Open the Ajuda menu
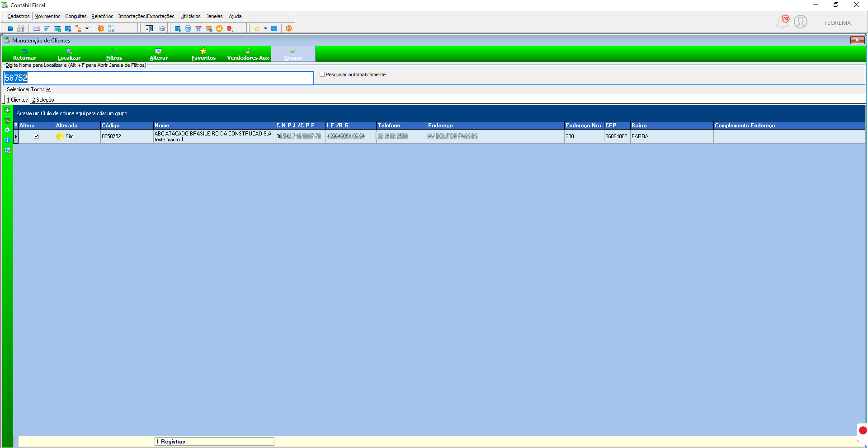This screenshot has height=448, width=868. pos(235,16)
